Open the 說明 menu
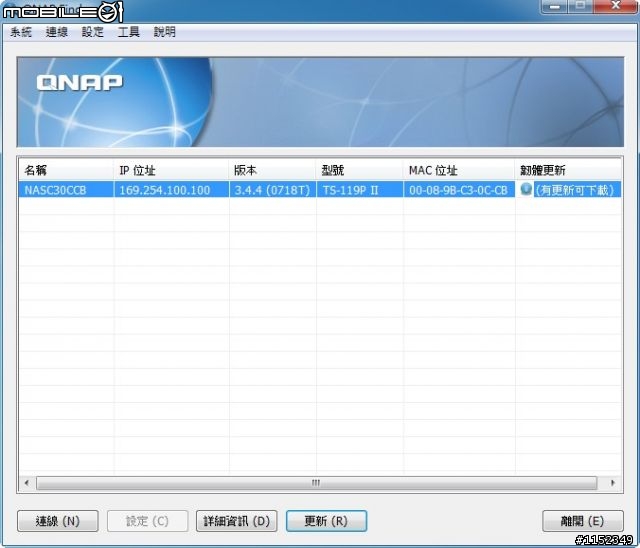Screen dimensions: 640x548 (x=164, y=32)
